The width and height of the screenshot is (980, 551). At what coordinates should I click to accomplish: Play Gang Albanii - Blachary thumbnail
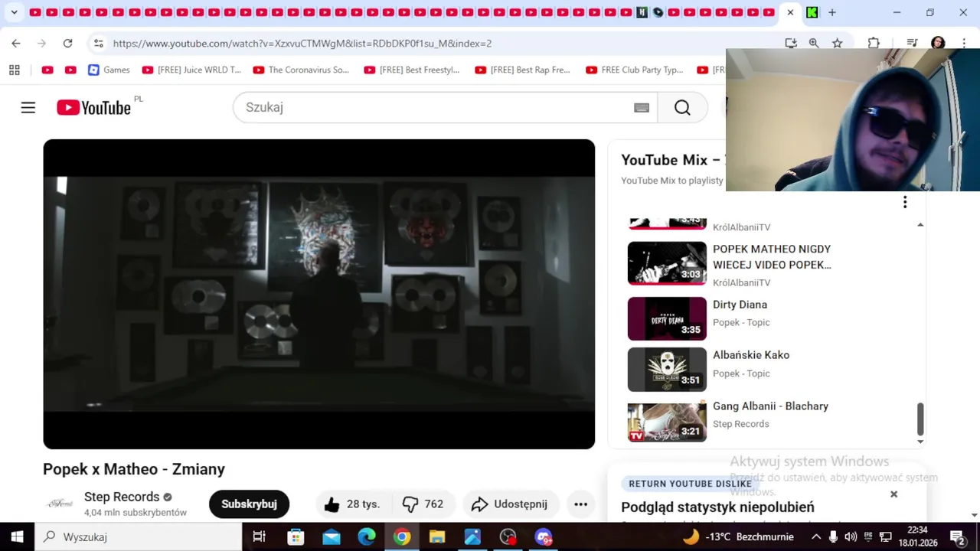[667, 421]
